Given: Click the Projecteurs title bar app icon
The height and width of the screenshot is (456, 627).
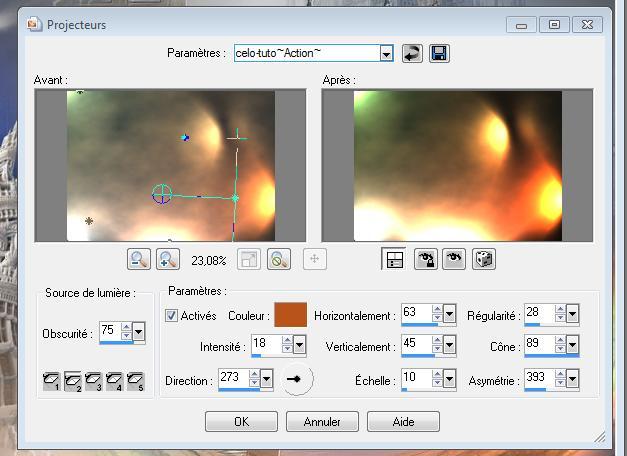Looking at the screenshot, I should [x=34, y=24].
